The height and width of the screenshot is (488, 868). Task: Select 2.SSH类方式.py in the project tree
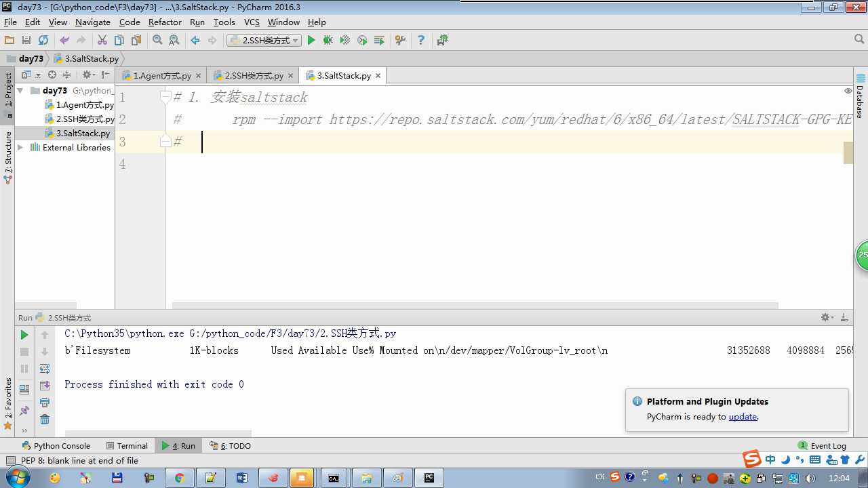click(x=79, y=119)
